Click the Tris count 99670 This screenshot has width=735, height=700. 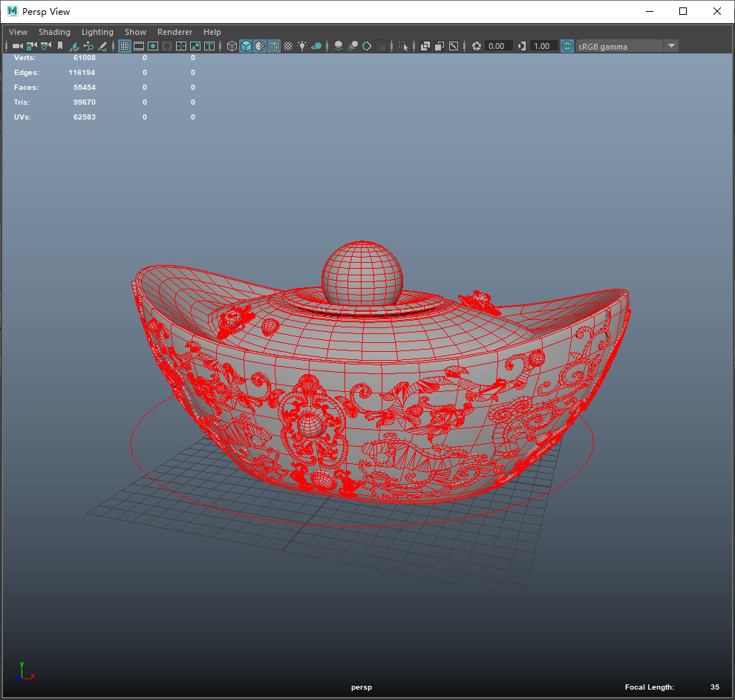pyautogui.click(x=85, y=102)
